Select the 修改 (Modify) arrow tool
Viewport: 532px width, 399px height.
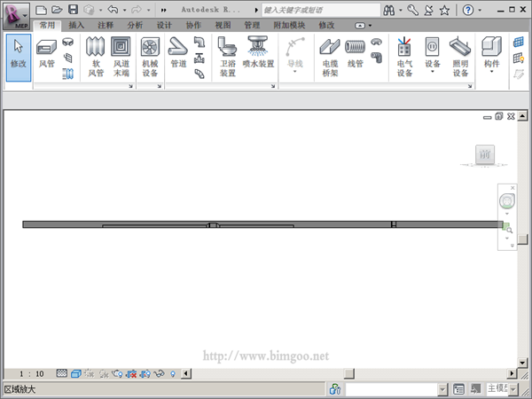(19, 58)
